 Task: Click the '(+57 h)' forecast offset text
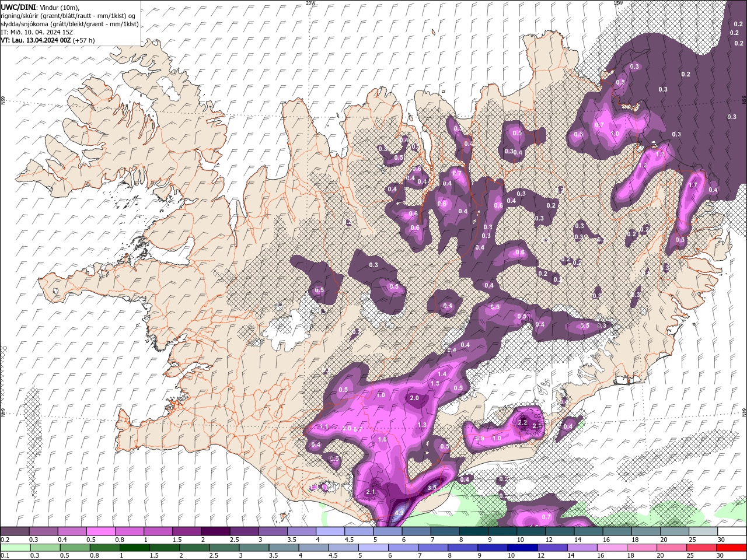tap(84, 40)
